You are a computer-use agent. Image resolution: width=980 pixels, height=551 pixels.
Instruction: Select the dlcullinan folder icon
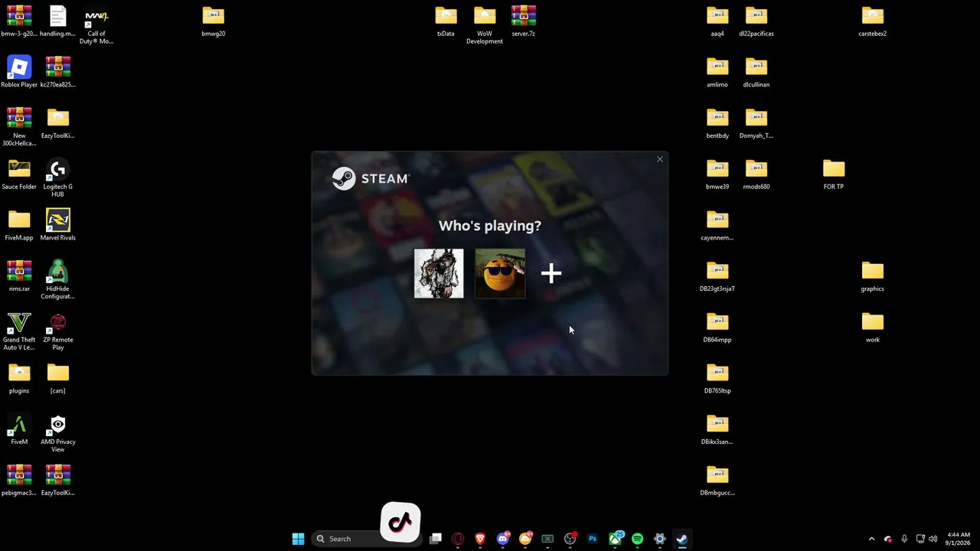pyautogui.click(x=756, y=72)
